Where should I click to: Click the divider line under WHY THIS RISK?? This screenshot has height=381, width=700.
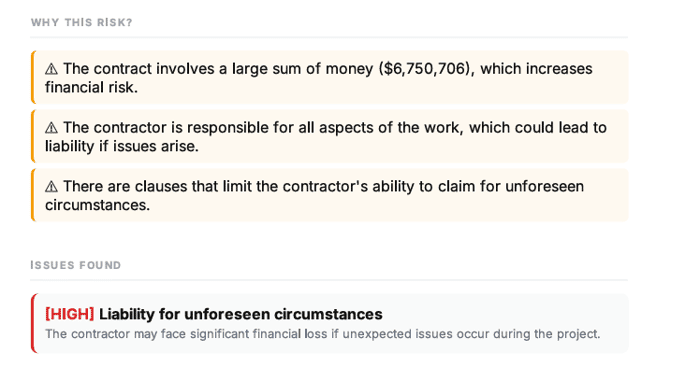pos(329,37)
